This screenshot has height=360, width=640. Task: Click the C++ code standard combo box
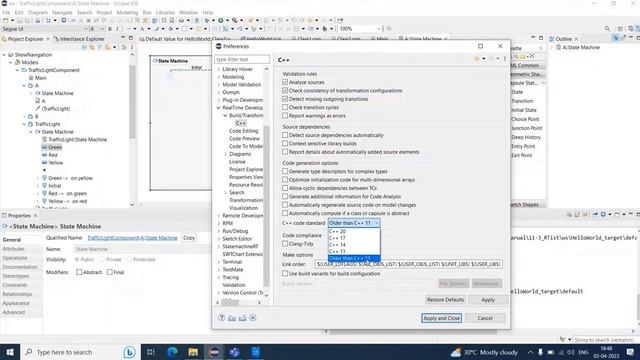click(x=354, y=223)
